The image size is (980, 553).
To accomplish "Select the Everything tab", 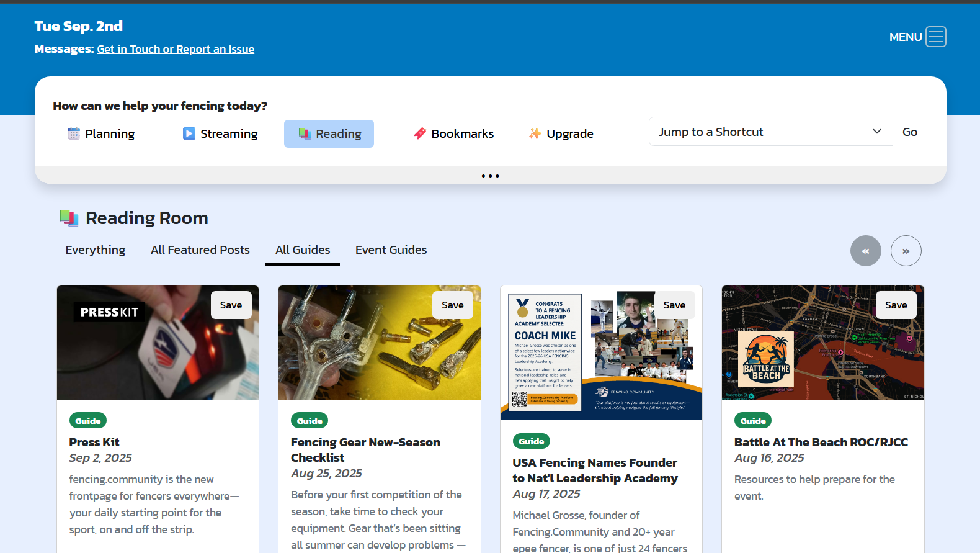I will [96, 250].
